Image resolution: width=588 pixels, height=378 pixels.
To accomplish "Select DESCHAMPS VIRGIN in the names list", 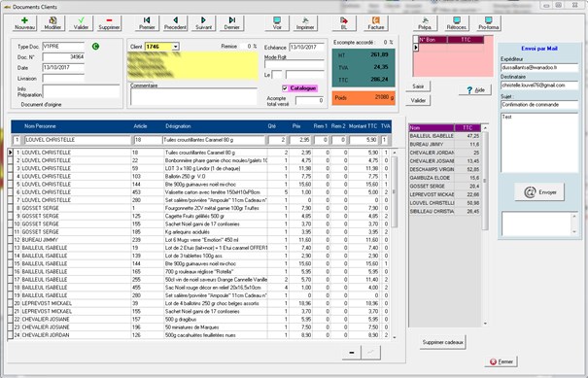I will [445, 169].
